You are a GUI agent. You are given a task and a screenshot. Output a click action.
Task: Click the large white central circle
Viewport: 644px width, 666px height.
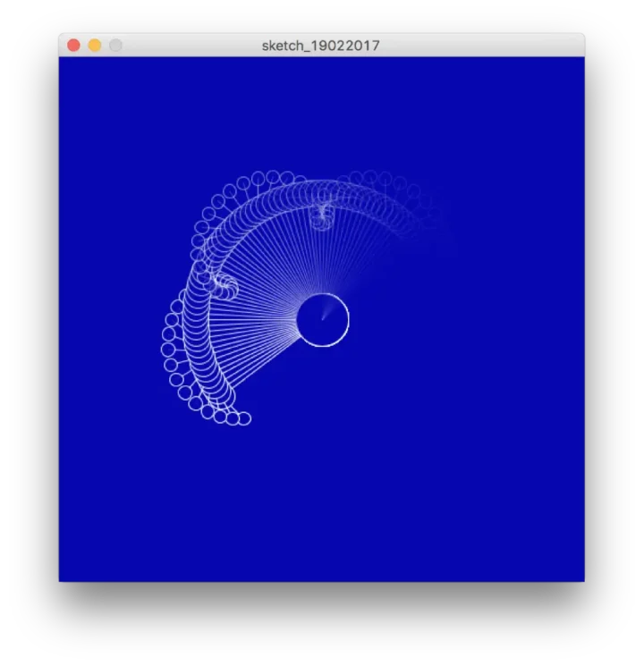tap(323, 320)
